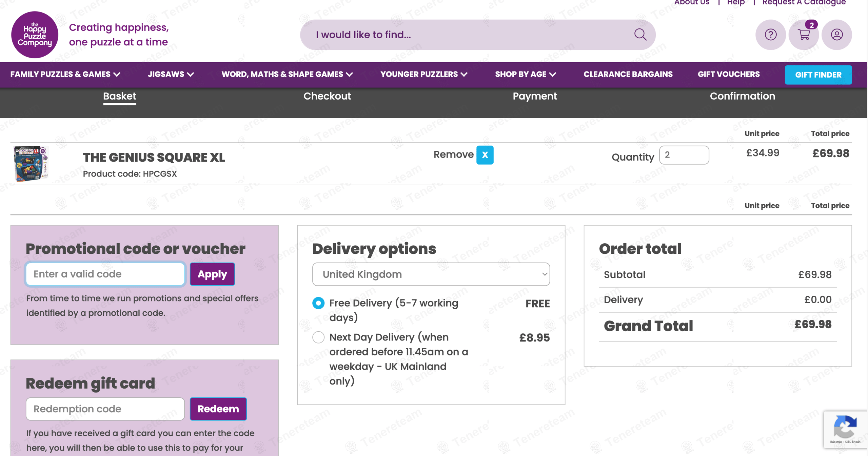Click the Gift Finder button

click(x=818, y=75)
